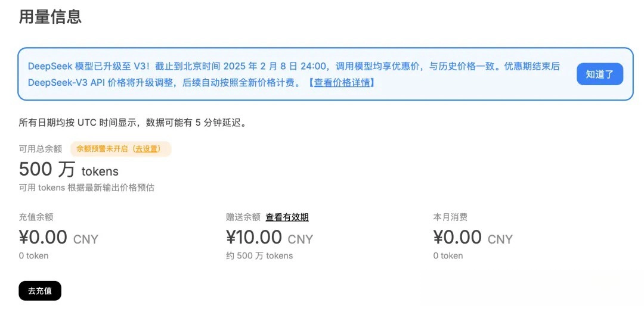Select the 500 万 tokens total balance
The width and height of the screenshot is (644, 315).
69,170
